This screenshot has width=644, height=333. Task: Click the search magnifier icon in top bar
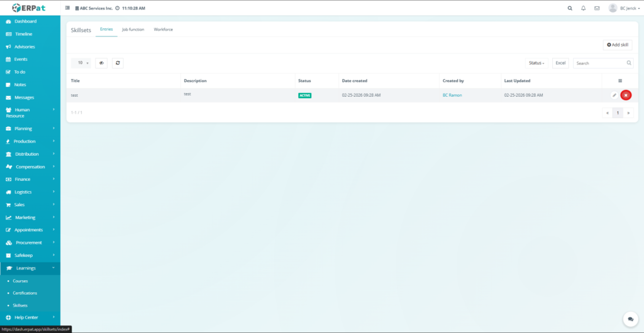570,8
